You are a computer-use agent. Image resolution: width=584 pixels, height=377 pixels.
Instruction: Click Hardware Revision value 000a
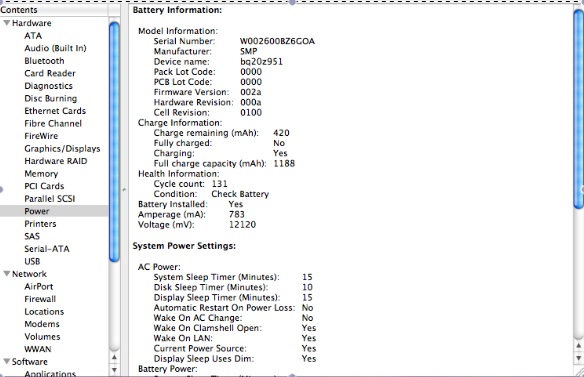click(x=251, y=102)
